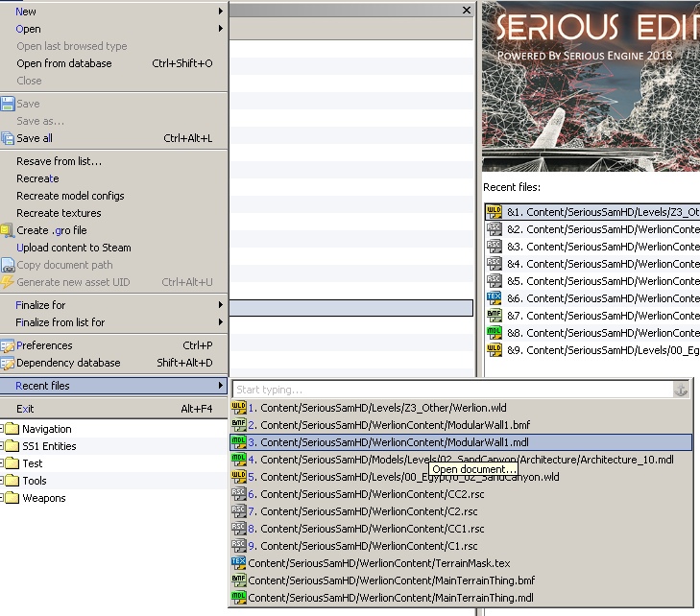This screenshot has height=616, width=700.
Task: Click BMF icon of recent file &7
Action: pyautogui.click(x=494, y=316)
